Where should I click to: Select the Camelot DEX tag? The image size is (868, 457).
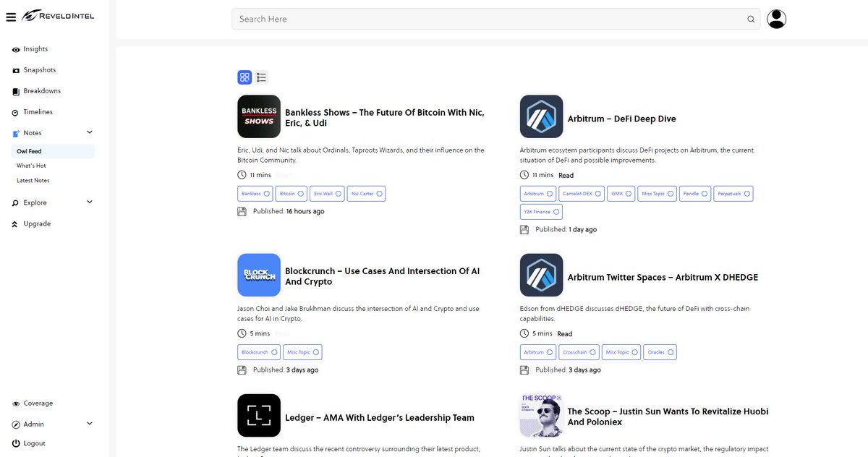pyautogui.click(x=582, y=194)
